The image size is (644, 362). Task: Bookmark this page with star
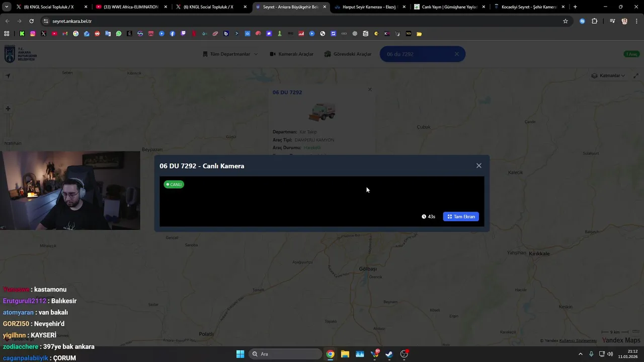(x=566, y=21)
